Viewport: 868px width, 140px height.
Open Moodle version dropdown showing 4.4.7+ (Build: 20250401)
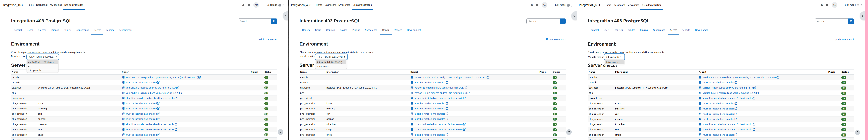pyautogui.click(x=43, y=57)
